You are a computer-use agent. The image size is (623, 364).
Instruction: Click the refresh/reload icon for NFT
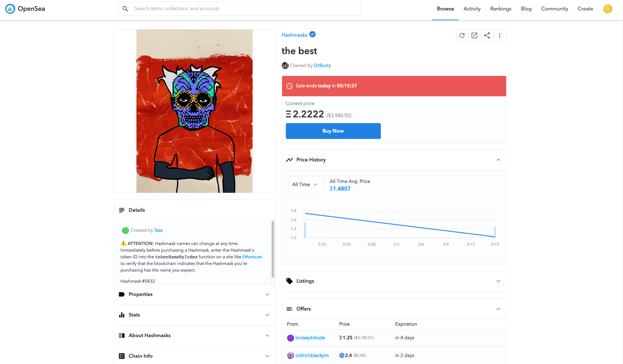[462, 35]
